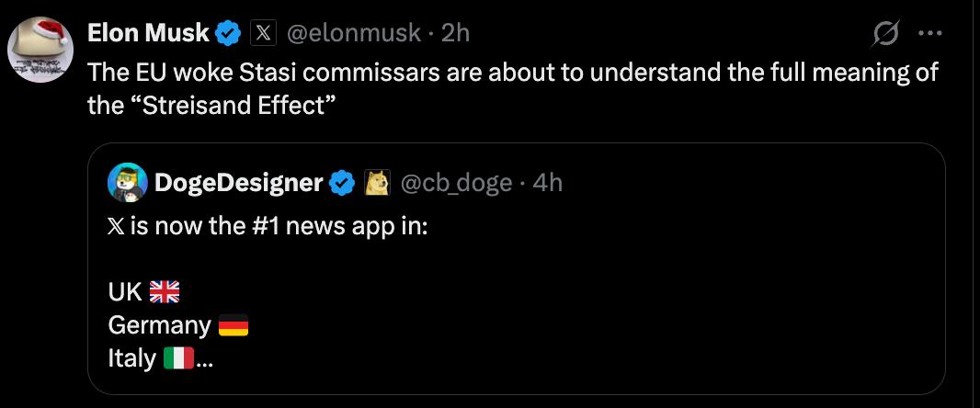Click the Elon Musk display name
This screenshot has width=980, height=408.
tap(148, 33)
